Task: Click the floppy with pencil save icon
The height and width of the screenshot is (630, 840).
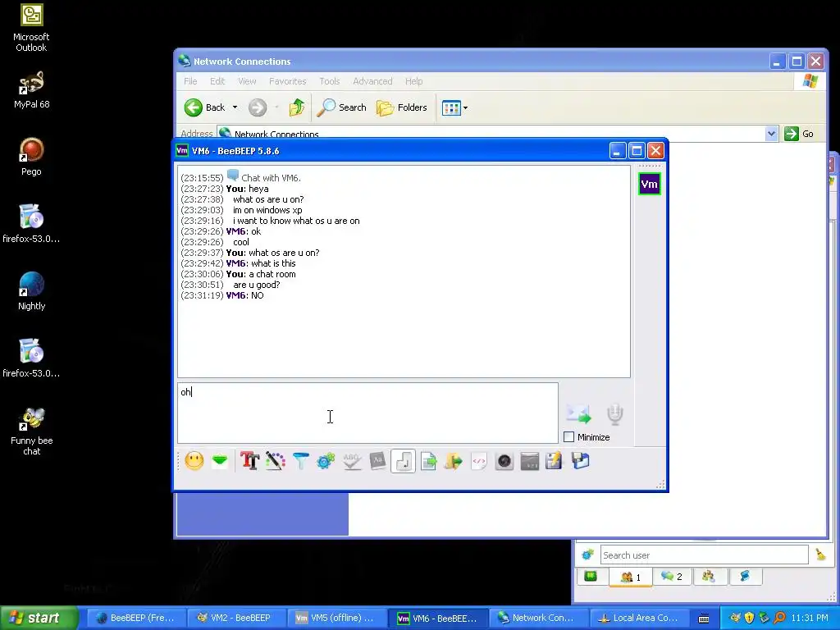Action: [555, 461]
